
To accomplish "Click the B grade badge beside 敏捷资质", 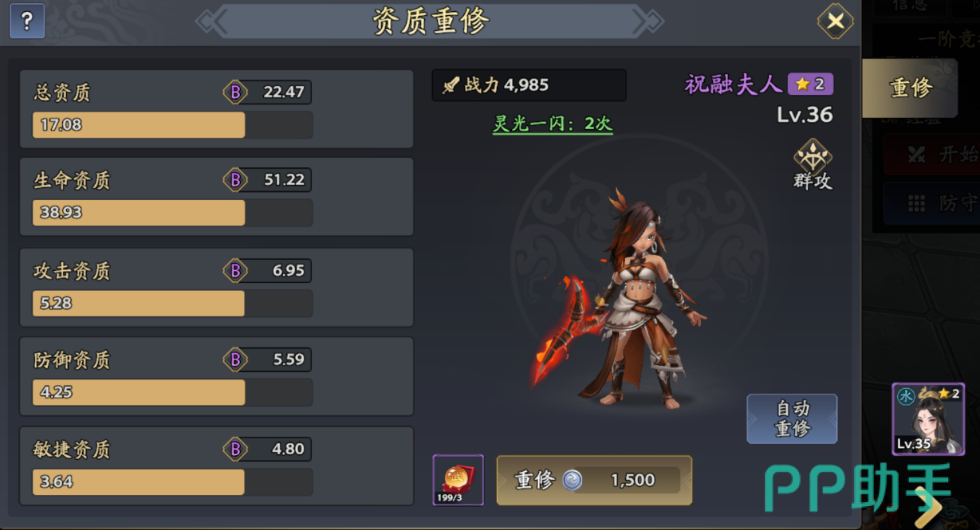I will pos(234,450).
